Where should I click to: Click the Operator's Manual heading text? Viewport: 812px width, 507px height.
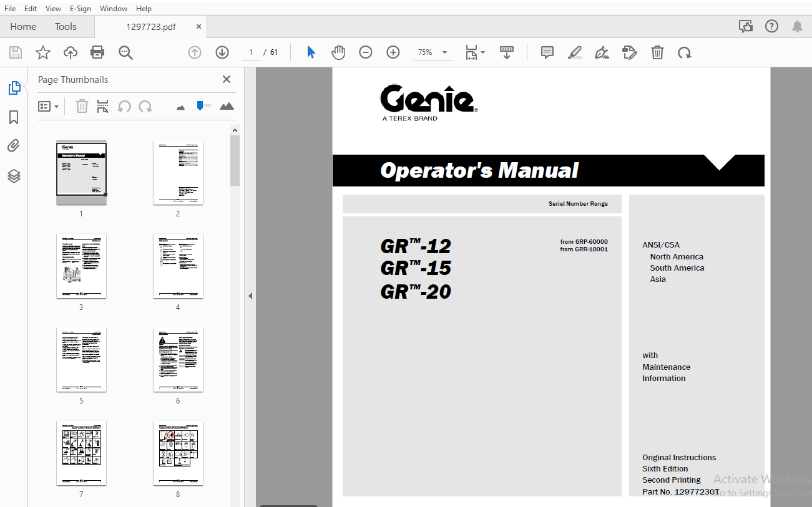click(479, 170)
